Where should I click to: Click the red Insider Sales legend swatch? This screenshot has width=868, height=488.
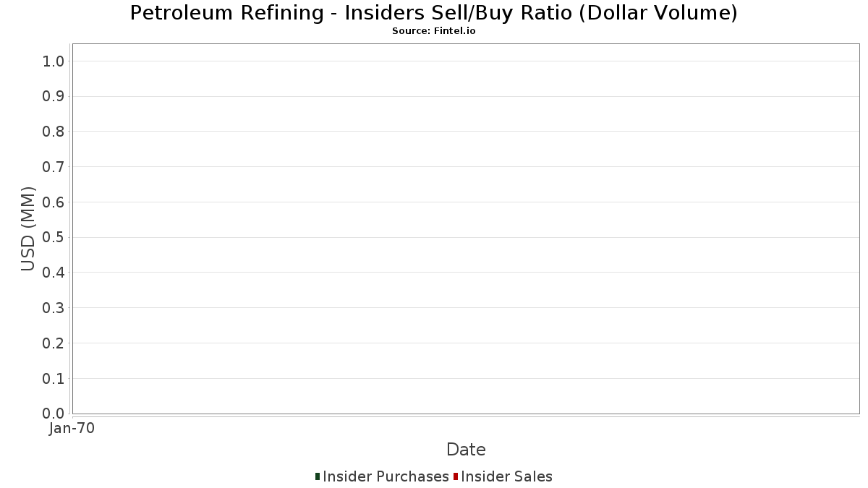[x=456, y=476]
